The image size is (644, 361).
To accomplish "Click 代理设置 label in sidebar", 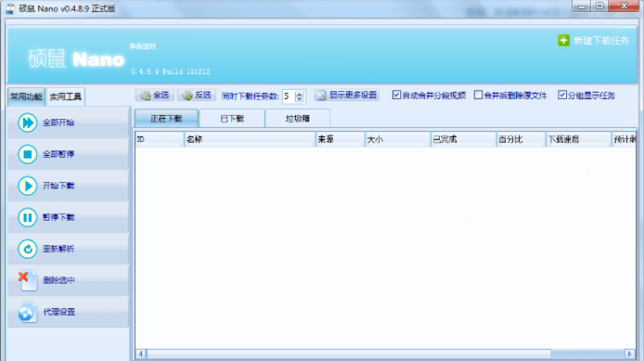I will pyautogui.click(x=59, y=312).
